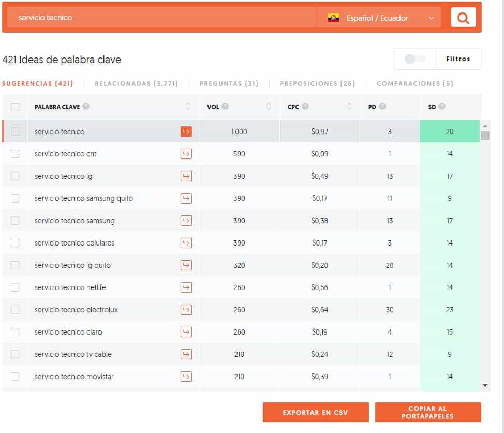Click arrow icon for servicio tecnico electrolux

pos(186,309)
